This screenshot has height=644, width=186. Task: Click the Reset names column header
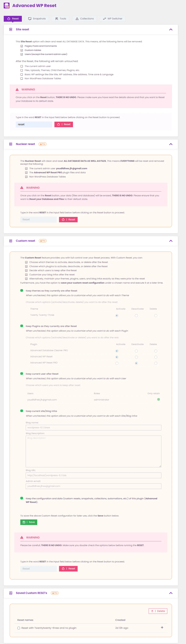pos(25,620)
